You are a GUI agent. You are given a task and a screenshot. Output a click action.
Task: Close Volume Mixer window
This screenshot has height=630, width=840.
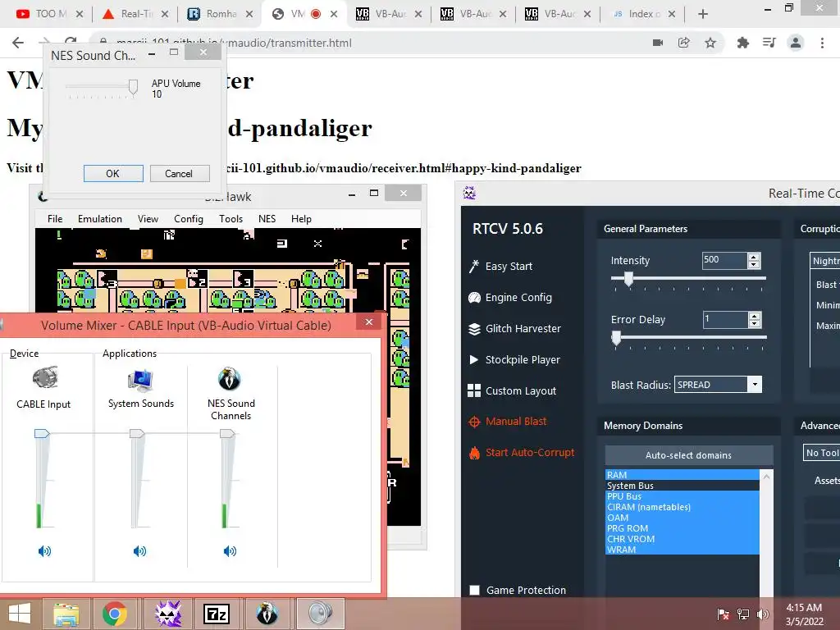pos(368,322)
